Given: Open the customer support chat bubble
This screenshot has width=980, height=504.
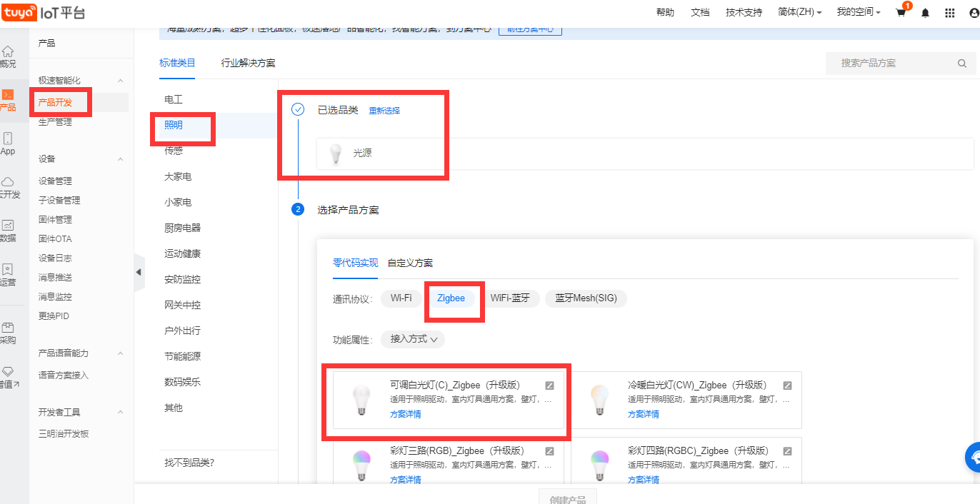Looking at the screenshot, I should click(972, 457).
